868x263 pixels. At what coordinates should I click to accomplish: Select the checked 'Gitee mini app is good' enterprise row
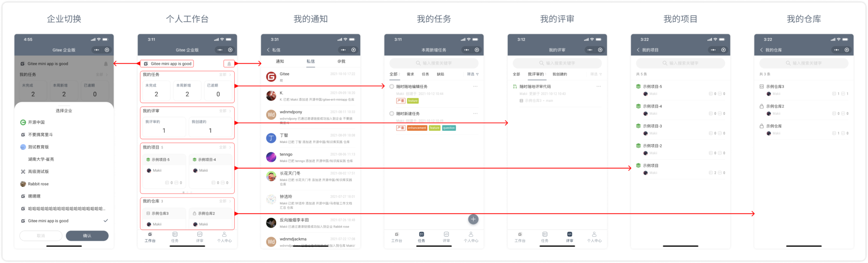point(64,221)
